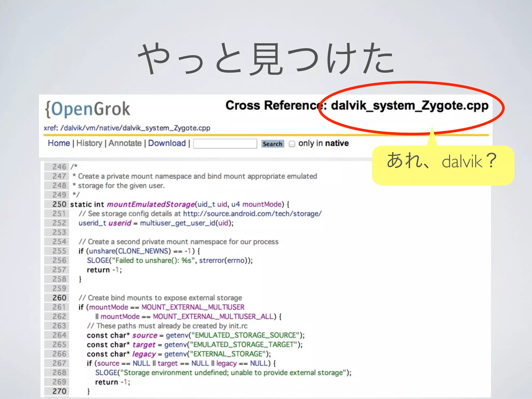This screenshot has height=399, width=532.
Task: Click MOUNT_EXTERNAL_MULTIUSER constant
Action: pos(193,307)
